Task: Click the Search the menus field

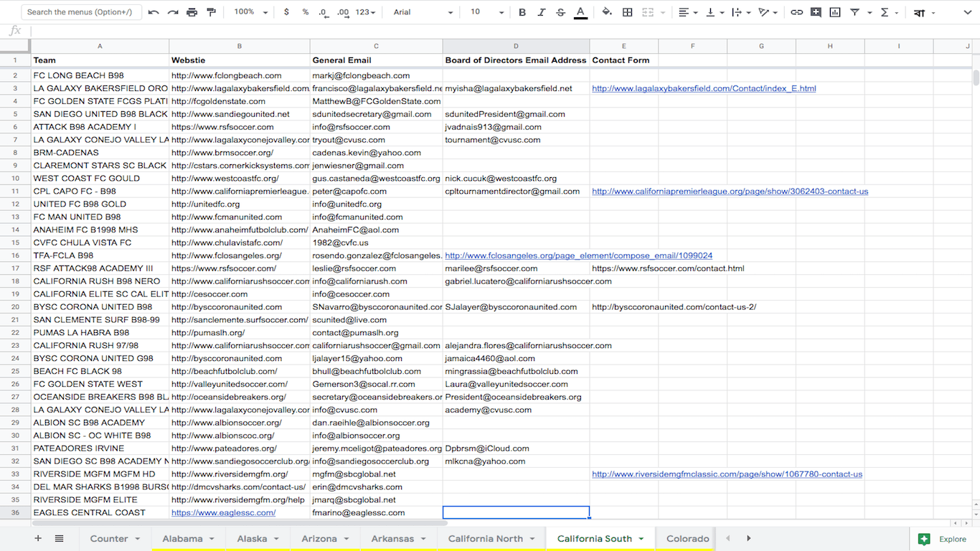Action: [x=81, y=12]
